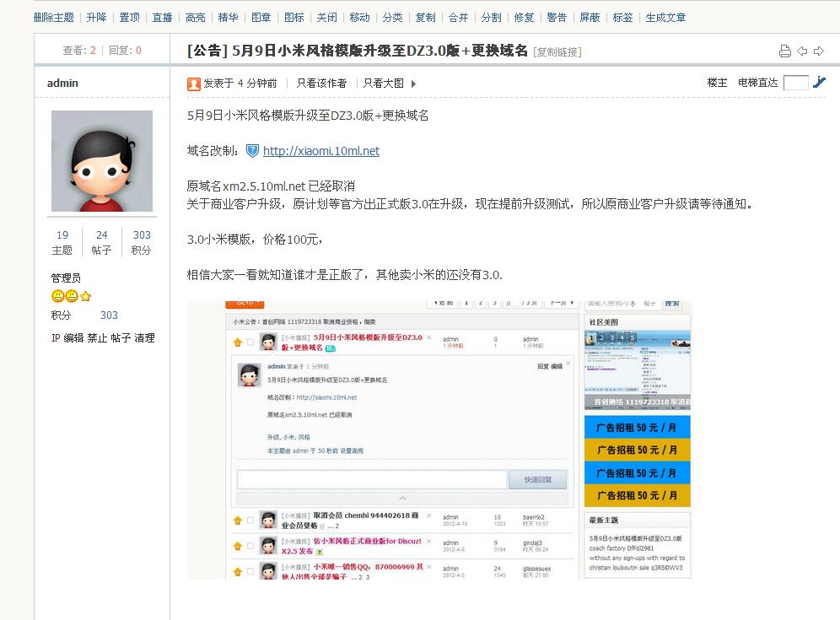Click the printer icon beside the thread title
Viewport: 840px width, 620px height.
[785, 51]
